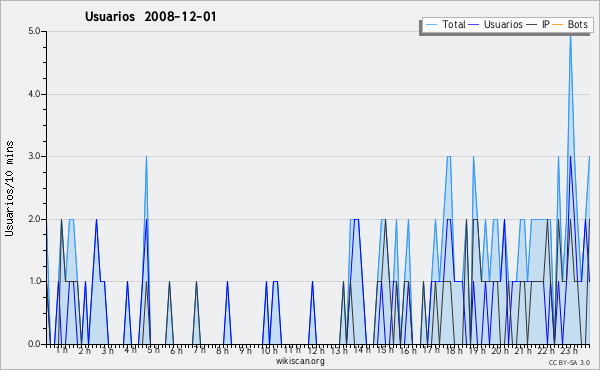Click the '8 h' x-axis label
600x370 pixels.
point(222,350)
